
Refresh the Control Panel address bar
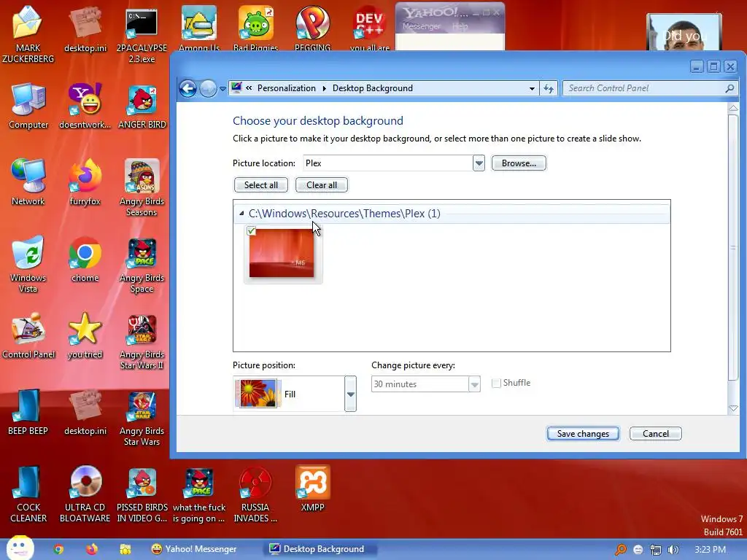point(549,88)
